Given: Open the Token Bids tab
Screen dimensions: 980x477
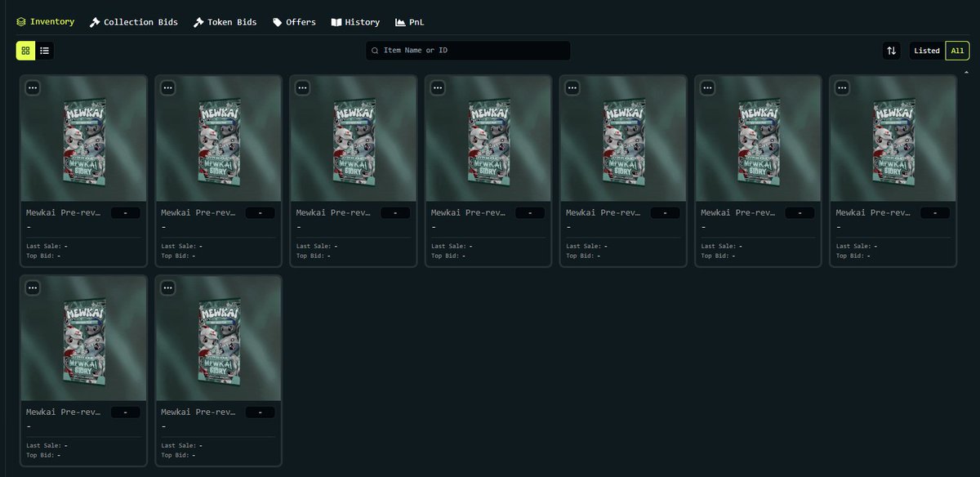Looking at the screenshot, I should [225, 22].
